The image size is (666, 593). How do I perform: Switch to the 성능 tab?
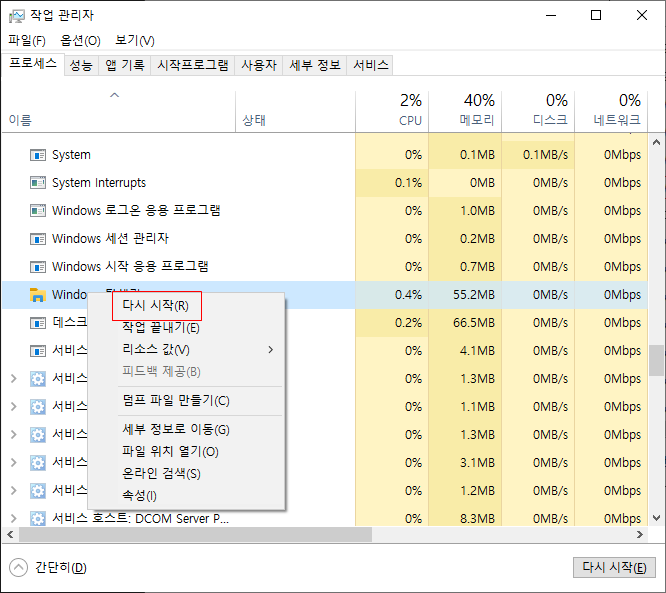(x=81, y=65)
